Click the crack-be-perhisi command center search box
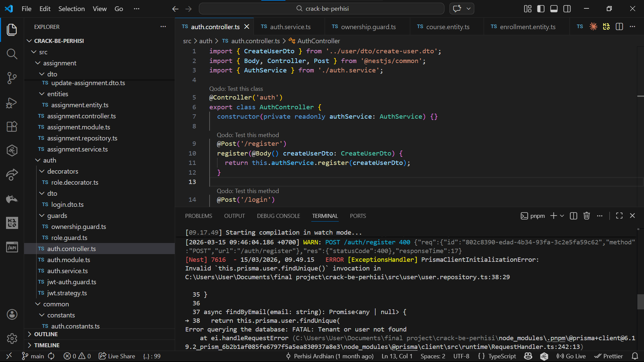This screenshot has width=644, height=362. 321,9
